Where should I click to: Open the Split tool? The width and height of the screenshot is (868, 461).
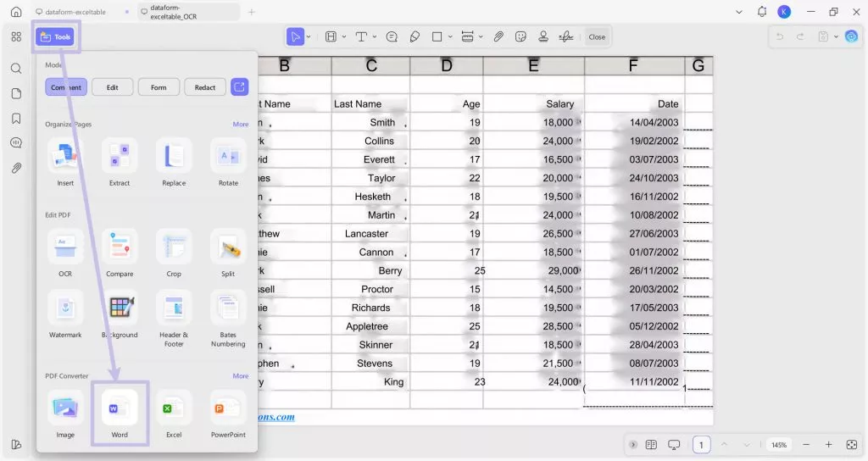tap(228, 253)
